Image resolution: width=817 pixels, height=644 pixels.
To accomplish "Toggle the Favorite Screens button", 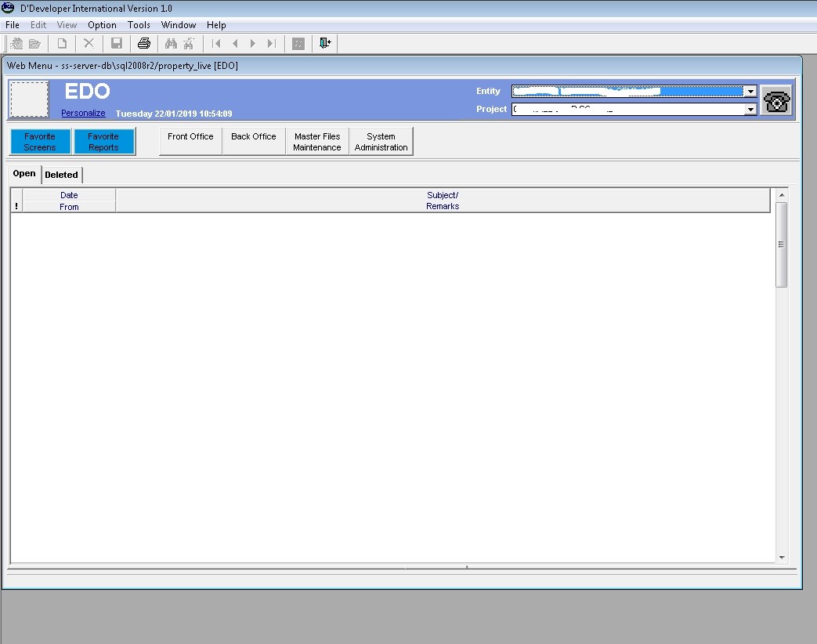I will pos(40,141).
